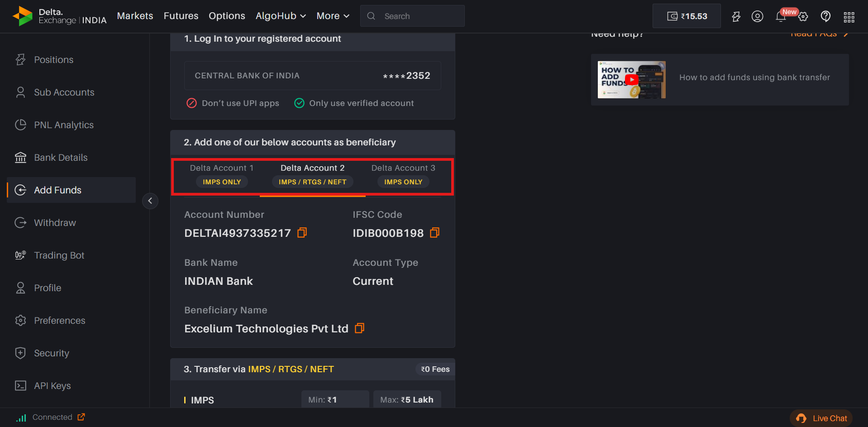This screenshot has height=427, width=868.
Task: Click the IFSC code text IDIB000B198
Action: point(388,233)
